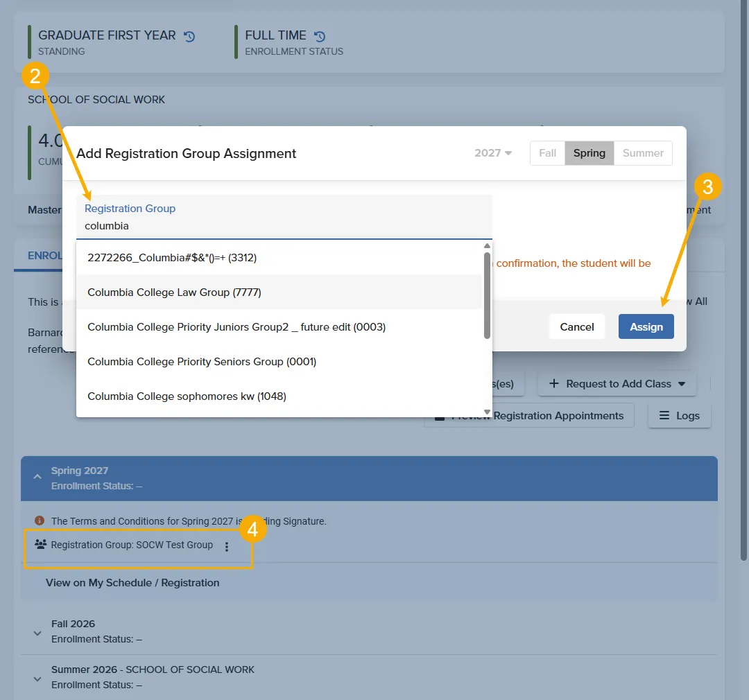Image resolution: width=749 pixels, height=700 pixels.
Task: Click the Assign button
Action: pos(646,326)
